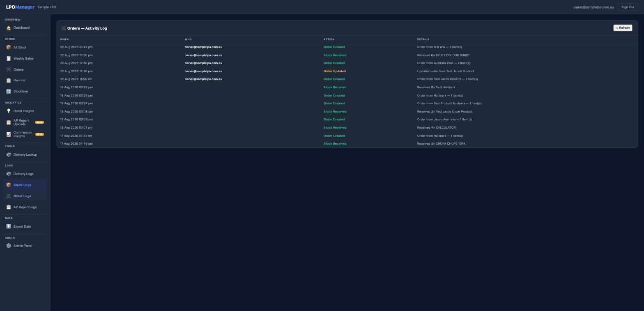Click the Delivery Lookup icon

click(x=9, y=154)
